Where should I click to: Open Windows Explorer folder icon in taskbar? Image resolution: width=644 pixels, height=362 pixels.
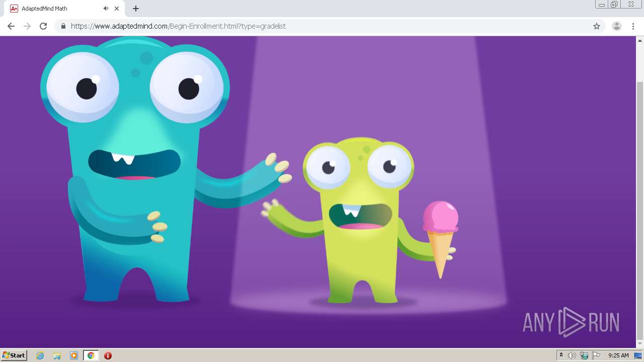click(x=57, y=355)
